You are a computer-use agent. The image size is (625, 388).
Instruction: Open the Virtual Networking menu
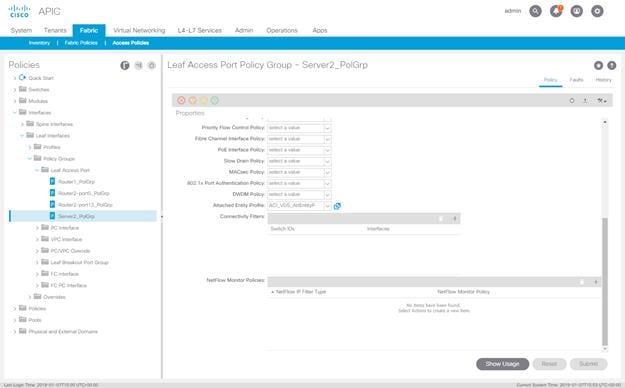pyautogui.click(x=139, y=30)
